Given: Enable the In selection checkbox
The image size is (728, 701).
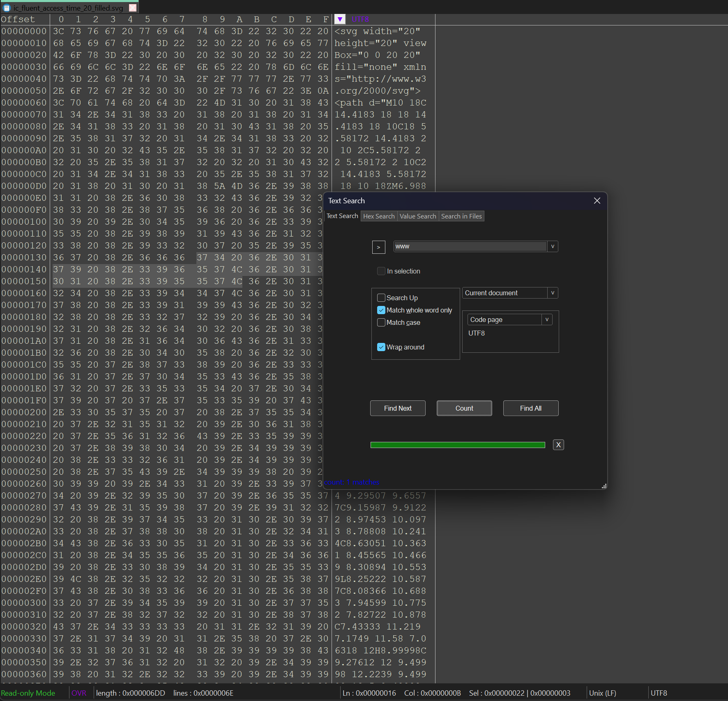Looking at the screenshot, I should pyautogui.click(x=381, y=271).
